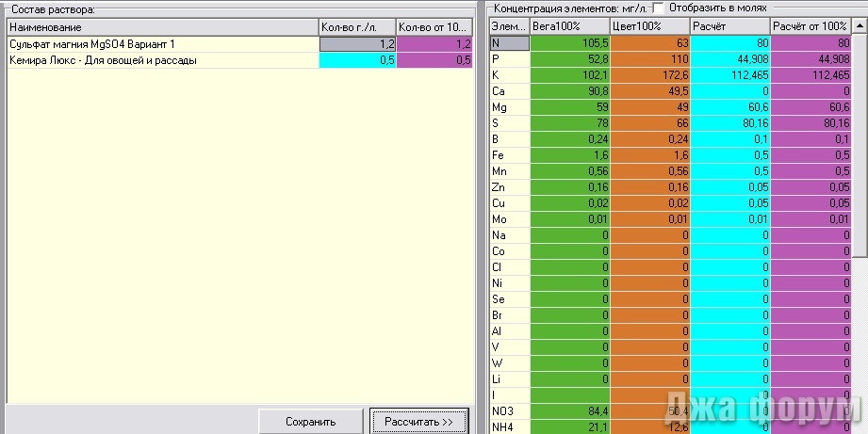The width and height of the screenshot is (868, 434).
Task: Edit the 1,2 g/l amount for magnesium sulfate
Action: (357, 44)
